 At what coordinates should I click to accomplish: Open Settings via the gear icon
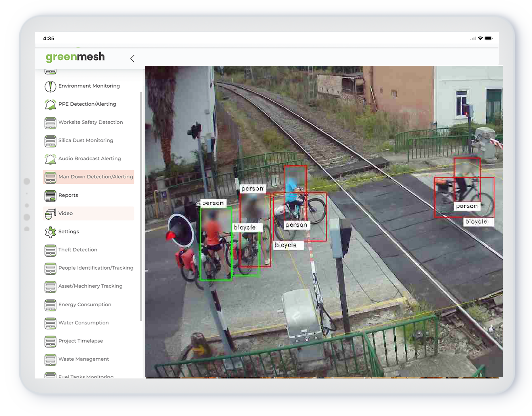pos(50,232)
